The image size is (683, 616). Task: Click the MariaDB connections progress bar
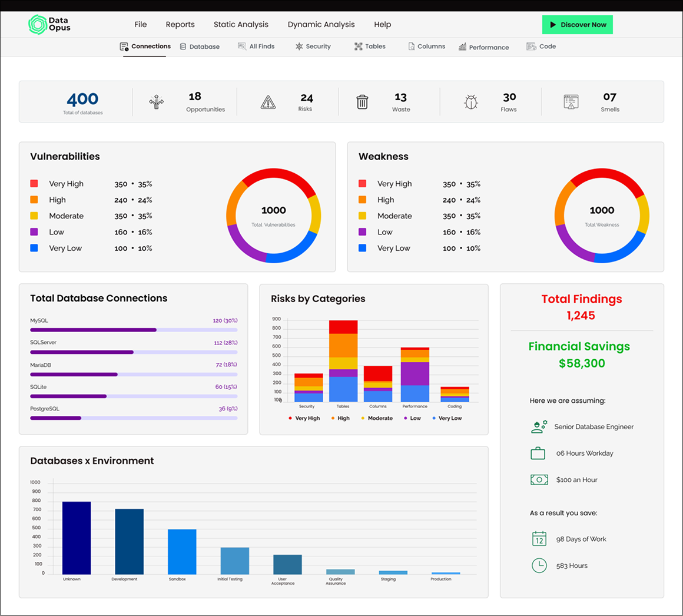[134, 374]
